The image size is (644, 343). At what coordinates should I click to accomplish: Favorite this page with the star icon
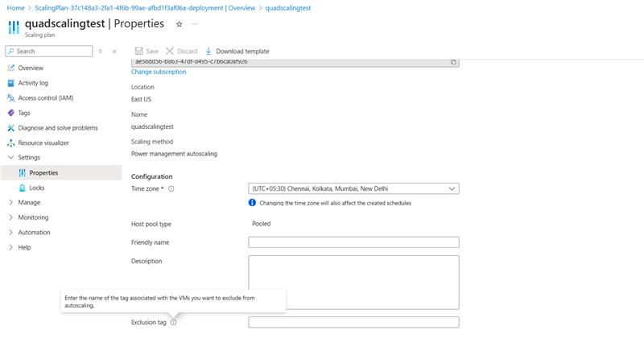point(179,24)
